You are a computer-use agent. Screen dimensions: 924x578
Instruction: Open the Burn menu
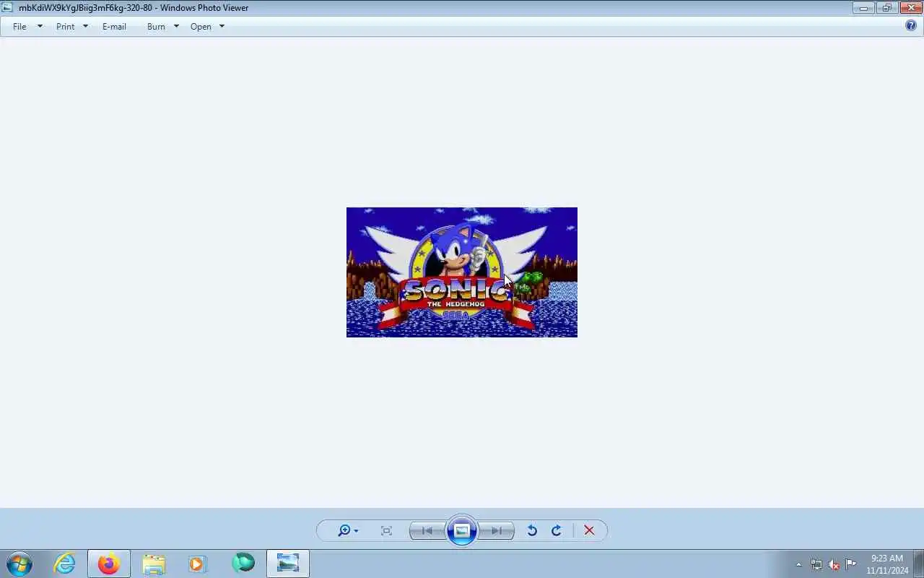coord(156,27)
